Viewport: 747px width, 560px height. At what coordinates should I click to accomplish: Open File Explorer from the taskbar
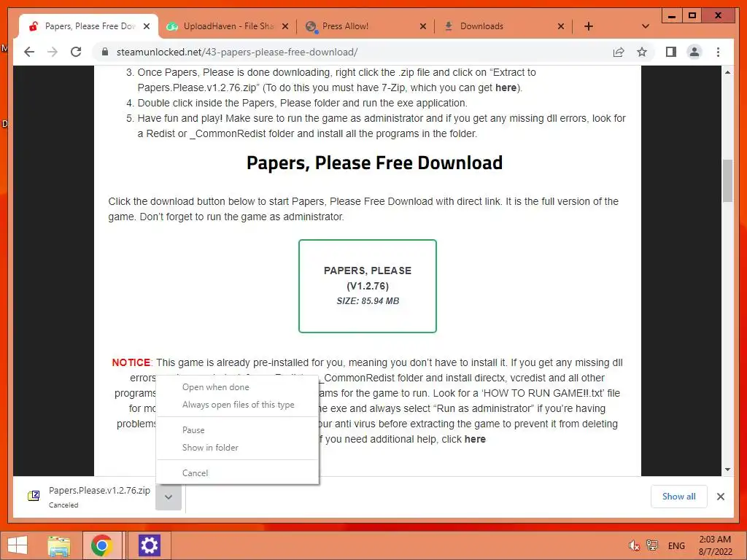59,545
